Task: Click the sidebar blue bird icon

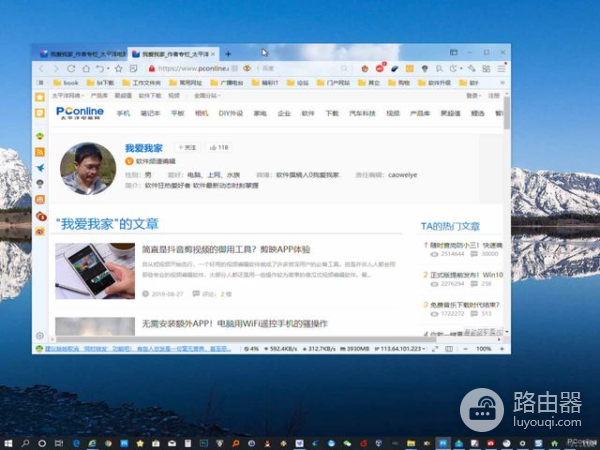Action: click(40, 168)
